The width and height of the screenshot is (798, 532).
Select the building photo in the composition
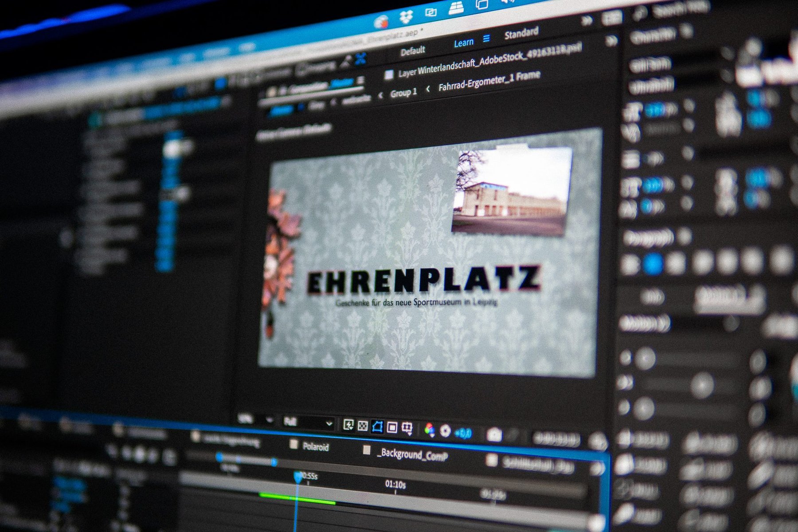512,191
